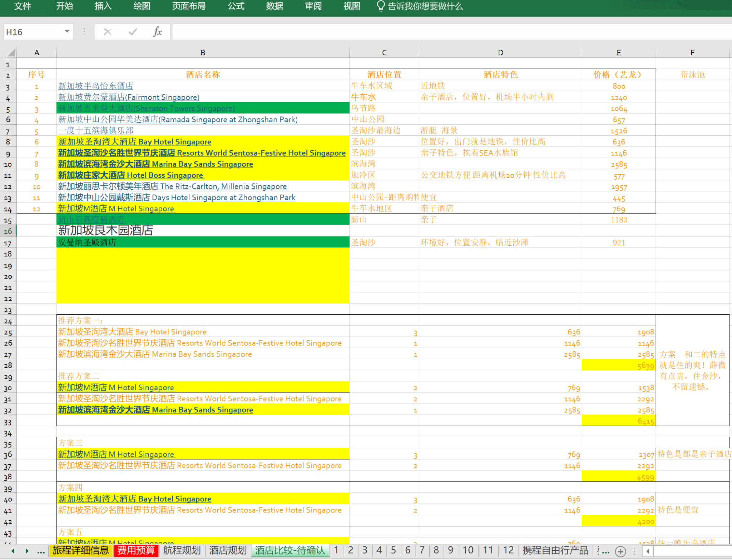The width and height of the screenshot is (732, 560).
Task: Open the 公式 ribbon tab
Action: pos(236,6)
